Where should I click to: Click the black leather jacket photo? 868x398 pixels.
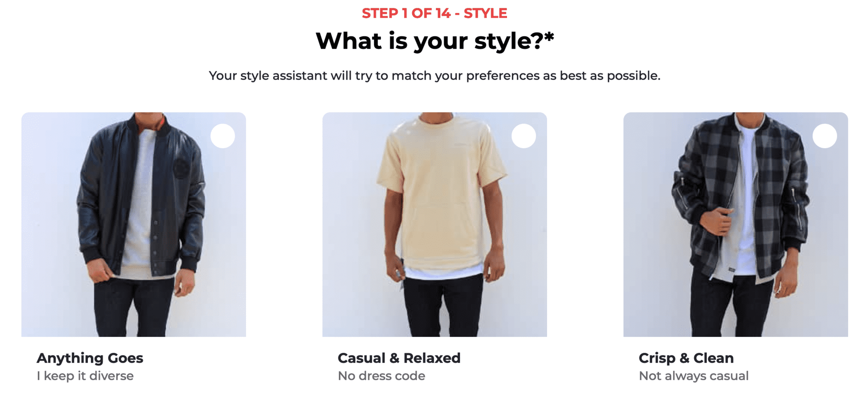coord(134,224)
